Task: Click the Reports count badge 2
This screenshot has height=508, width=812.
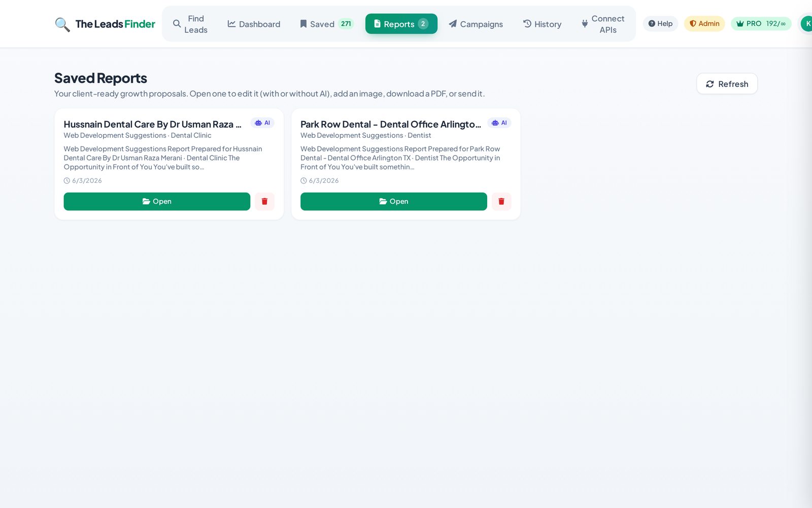Action: [423, 24]
